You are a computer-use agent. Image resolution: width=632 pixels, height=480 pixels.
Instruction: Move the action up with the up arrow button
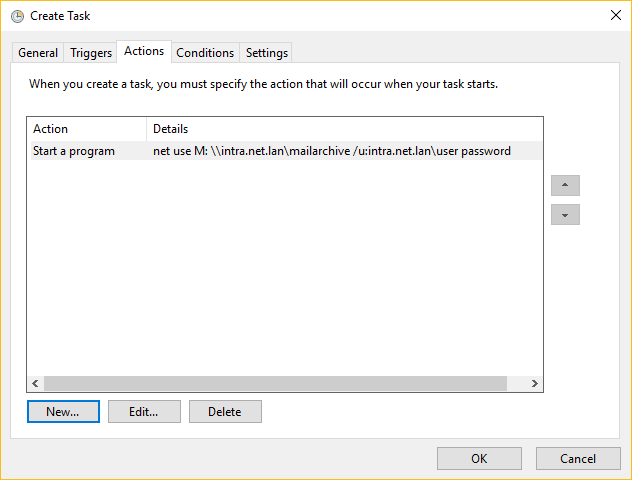(565, 185)
